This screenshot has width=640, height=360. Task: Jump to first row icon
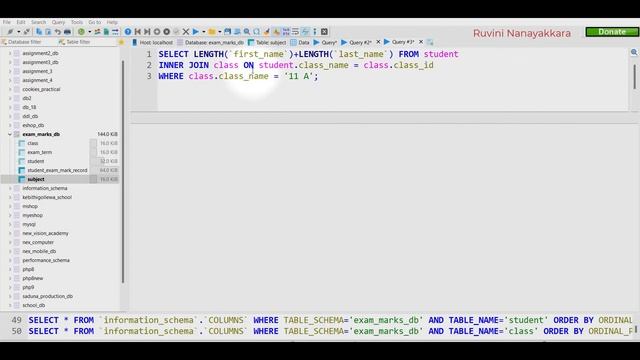138,31
